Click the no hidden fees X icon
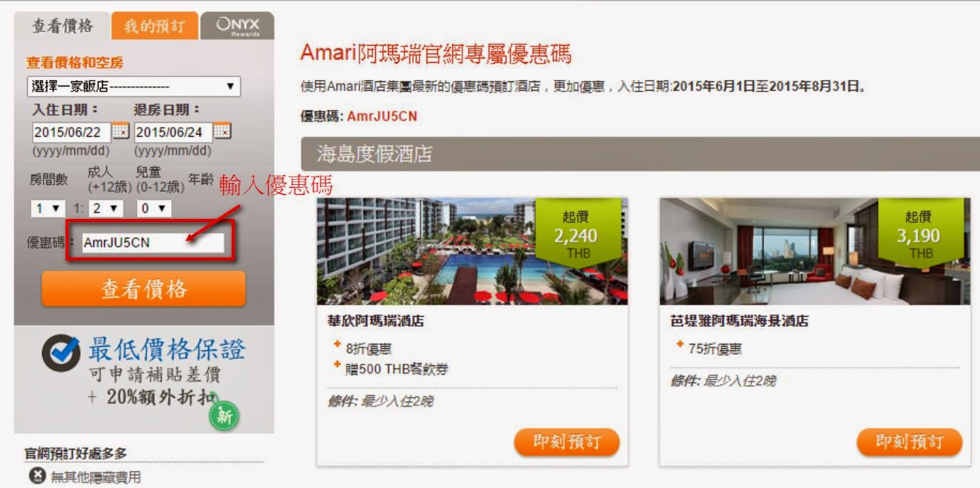980x488 pixels. 36,476
